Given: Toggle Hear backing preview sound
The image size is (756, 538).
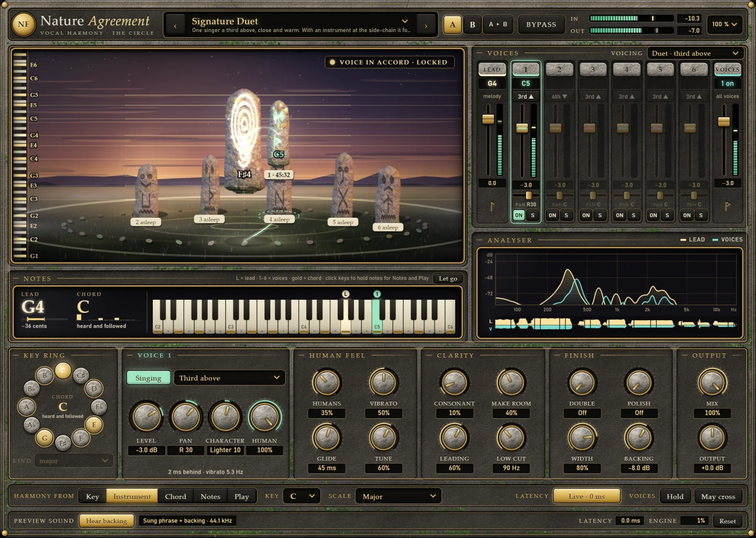Looking at the screenshot, I should [x=107, y=521].
